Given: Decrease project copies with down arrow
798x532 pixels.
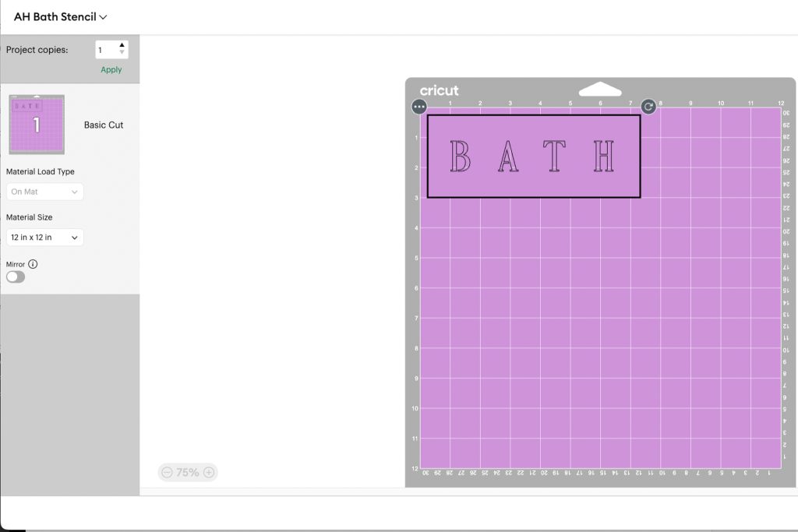Looking at the screenshot, I should pyautogui.click(x=122, y=54).
